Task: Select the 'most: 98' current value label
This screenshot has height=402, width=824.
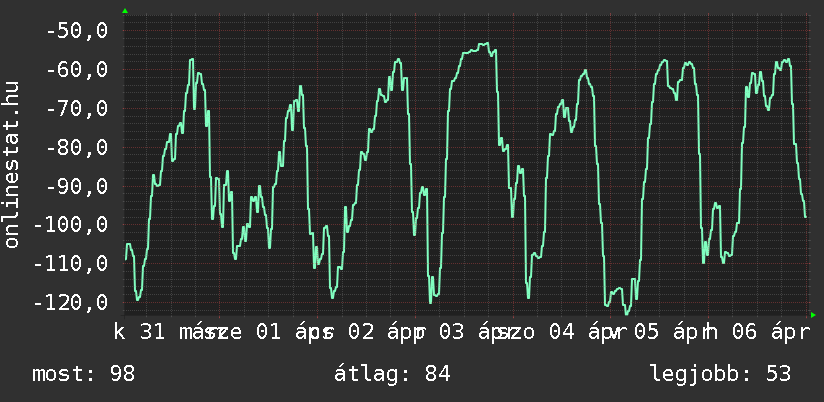Action: coord(83,374)
